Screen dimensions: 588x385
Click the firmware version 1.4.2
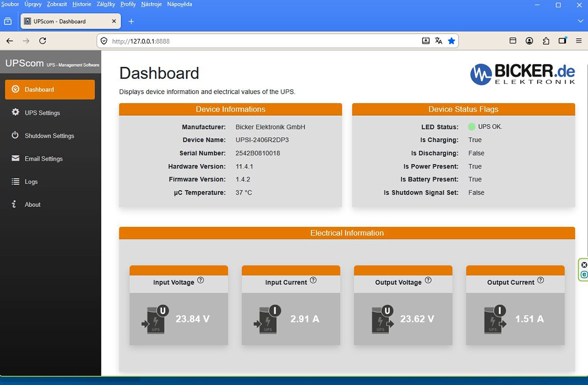click(243, 180)
